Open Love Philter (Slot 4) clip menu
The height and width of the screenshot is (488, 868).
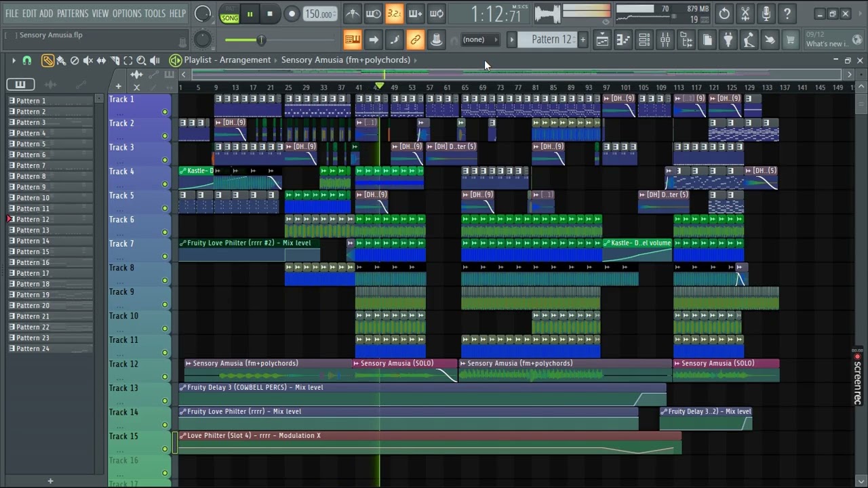point(182,436)
